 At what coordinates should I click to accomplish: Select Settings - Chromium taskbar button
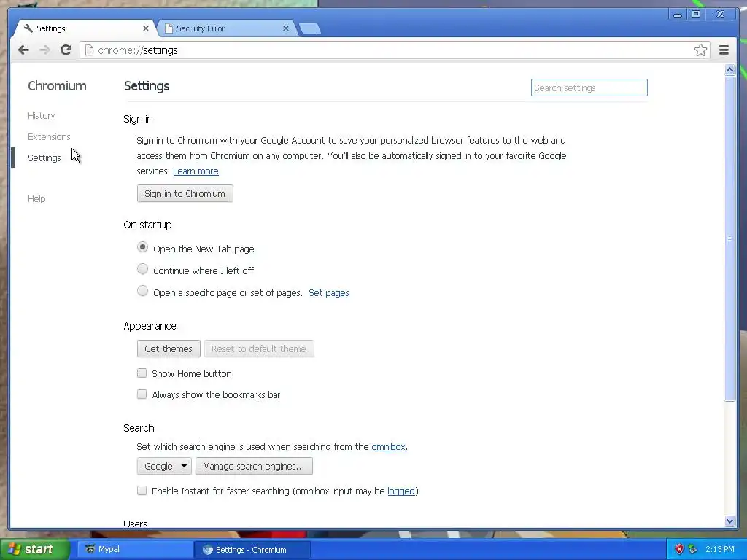tap(252, 550)
